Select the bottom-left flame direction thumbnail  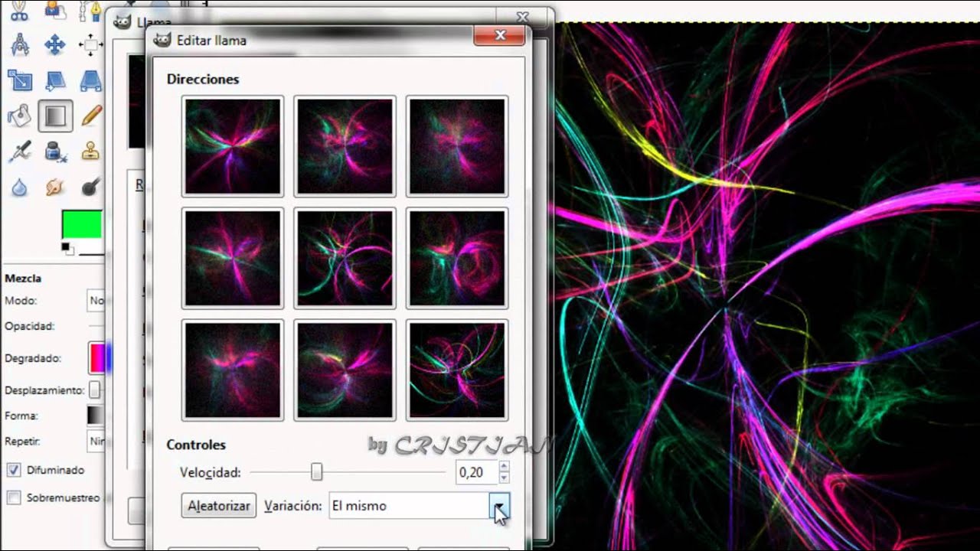coord(233,370)
